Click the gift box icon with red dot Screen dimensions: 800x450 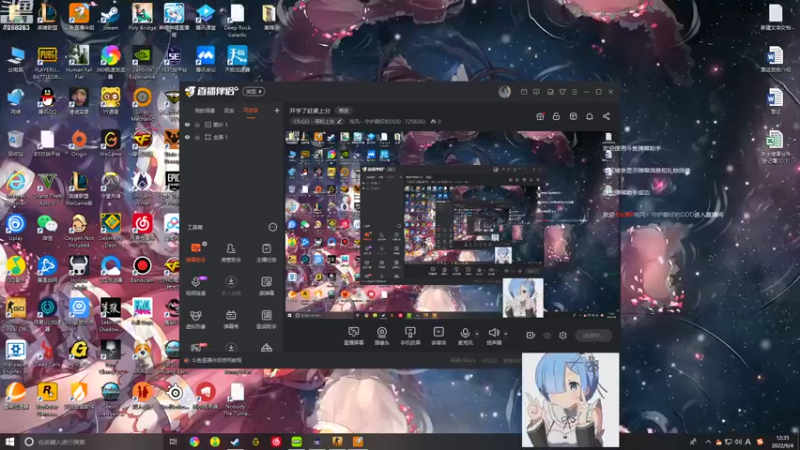(x=540, y=116)
